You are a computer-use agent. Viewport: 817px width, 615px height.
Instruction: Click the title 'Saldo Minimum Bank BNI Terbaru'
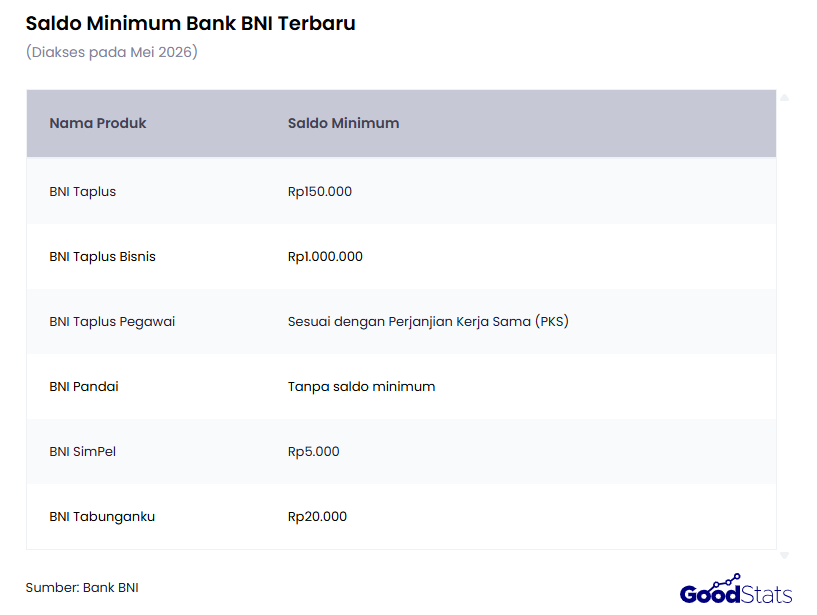[x=191, y=23]
